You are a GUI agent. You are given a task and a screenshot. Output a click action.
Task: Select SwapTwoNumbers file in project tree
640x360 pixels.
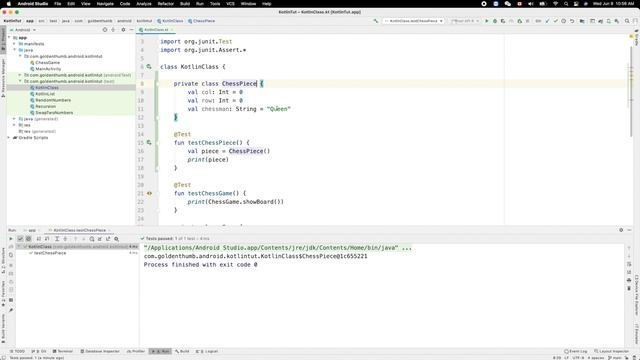pyautogui.click(x=54, y=112)
